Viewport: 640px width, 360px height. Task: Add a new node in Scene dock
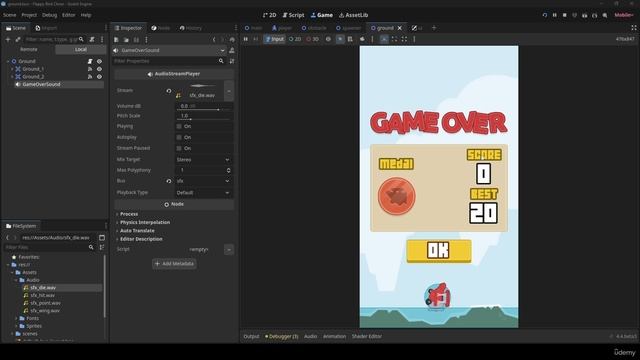coord(8,39)
